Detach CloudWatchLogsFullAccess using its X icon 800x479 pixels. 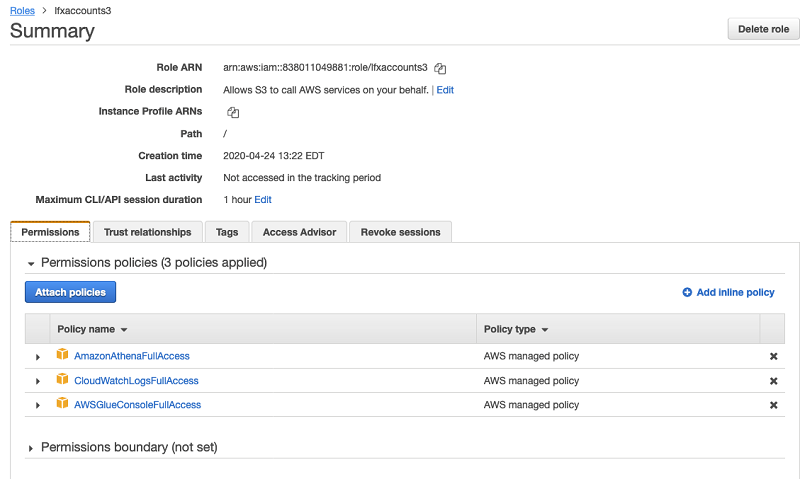click(x=773, y=381)
